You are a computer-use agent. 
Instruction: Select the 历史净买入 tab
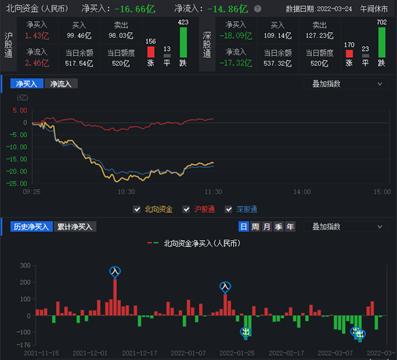(x=31, y=227)
